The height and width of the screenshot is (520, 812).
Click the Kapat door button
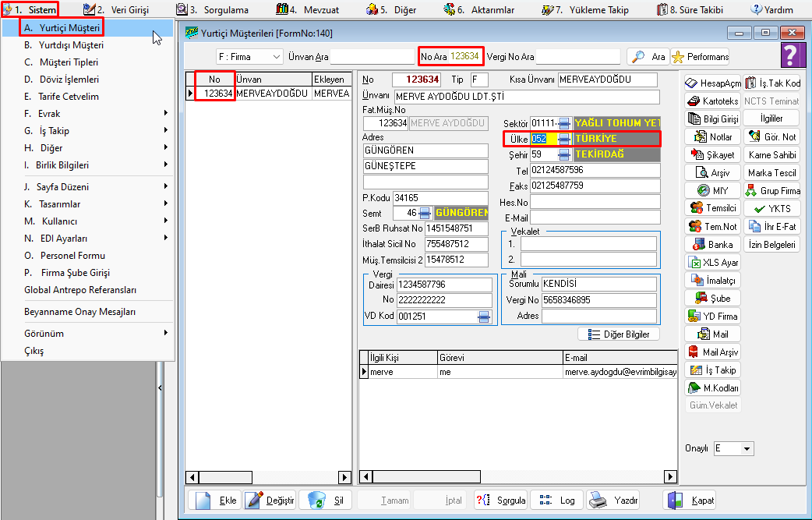pyautogui.click(x=690, y=501)
